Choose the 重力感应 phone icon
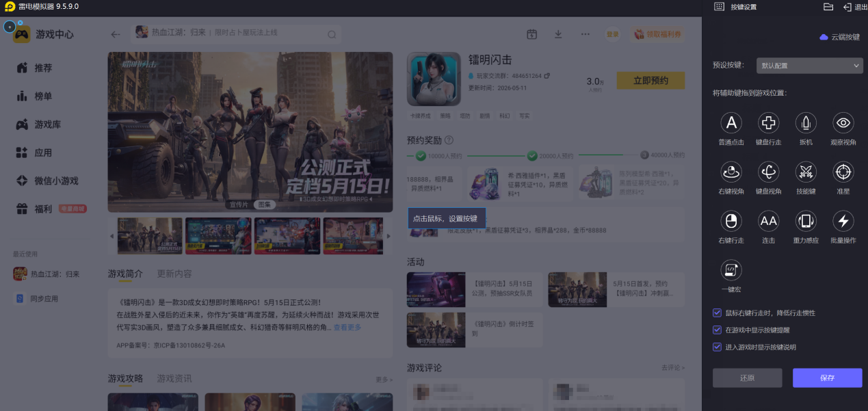This screenshot has height=411, width=868. tap(806, 221)
